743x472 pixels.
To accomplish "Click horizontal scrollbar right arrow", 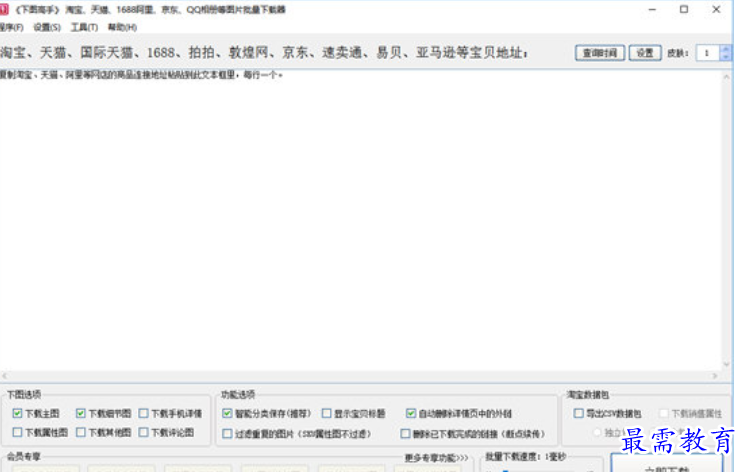I will [x=716, y=376].
